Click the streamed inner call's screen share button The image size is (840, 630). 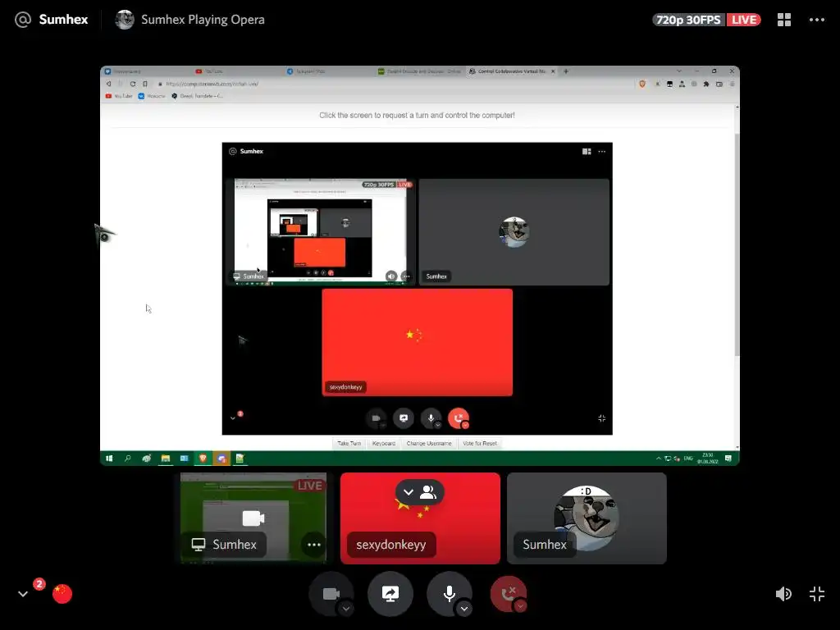(x=404, y=418)
